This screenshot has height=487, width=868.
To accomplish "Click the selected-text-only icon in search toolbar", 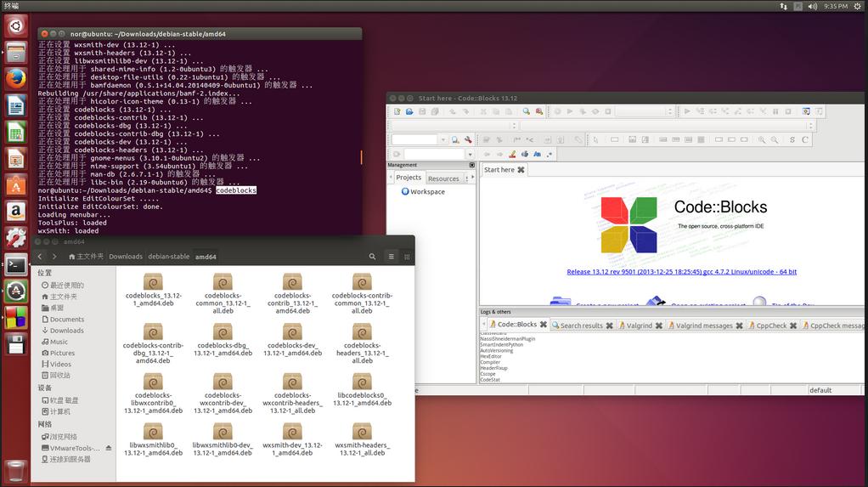I will [524, 154].
